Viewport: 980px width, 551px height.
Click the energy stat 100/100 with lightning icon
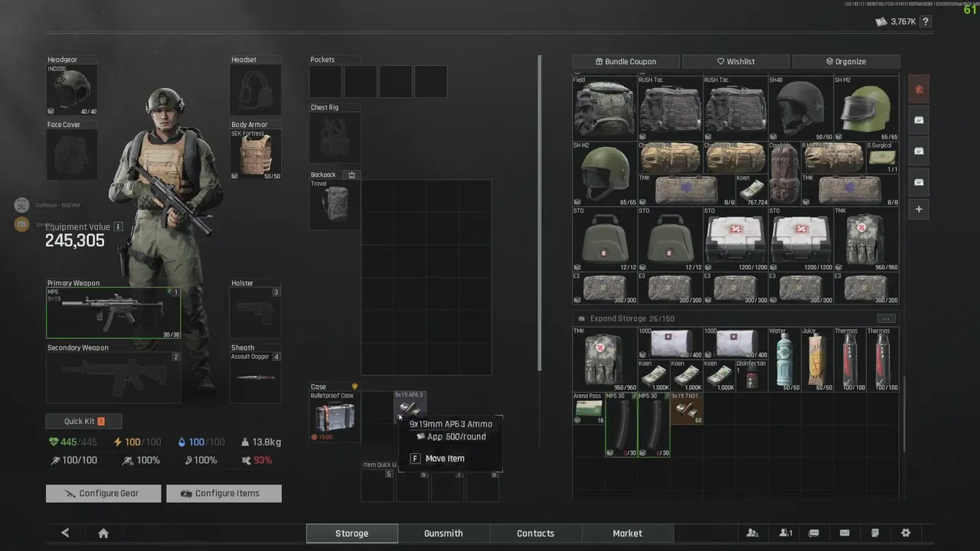pyautogui.click(x=137, y=442)
